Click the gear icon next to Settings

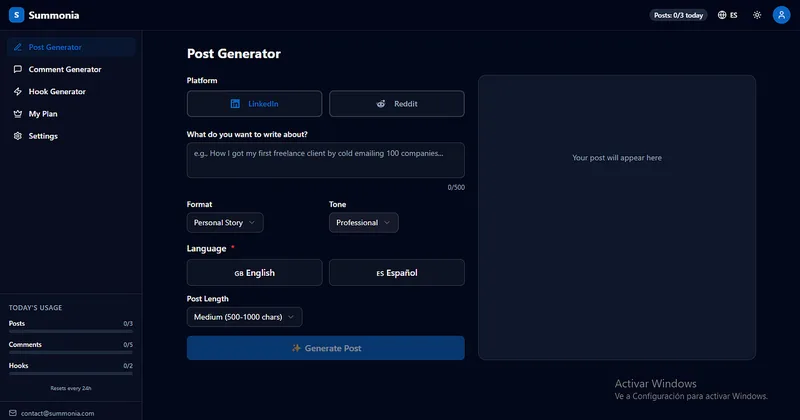[18, 136]
